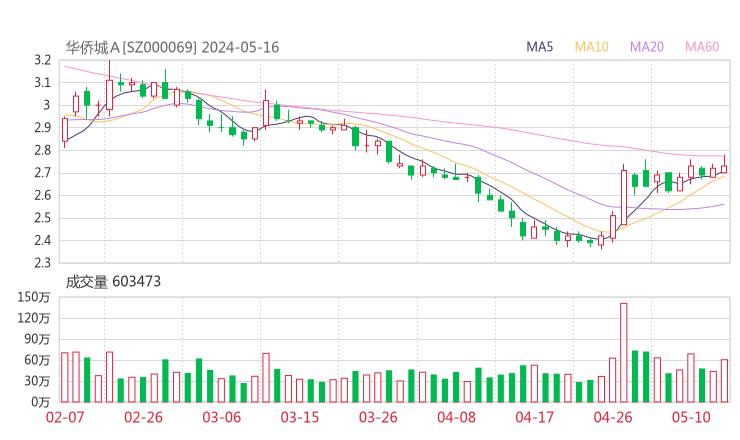The image size is (740, 440).
Task: Click the 150万 volume axis label
Action: click(x=34, y=297)
